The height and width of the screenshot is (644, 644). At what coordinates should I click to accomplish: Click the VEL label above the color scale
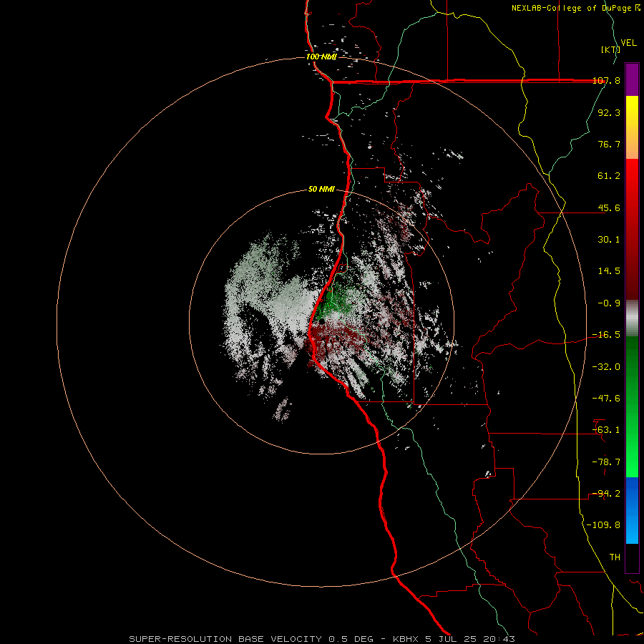tap(629, 43)
